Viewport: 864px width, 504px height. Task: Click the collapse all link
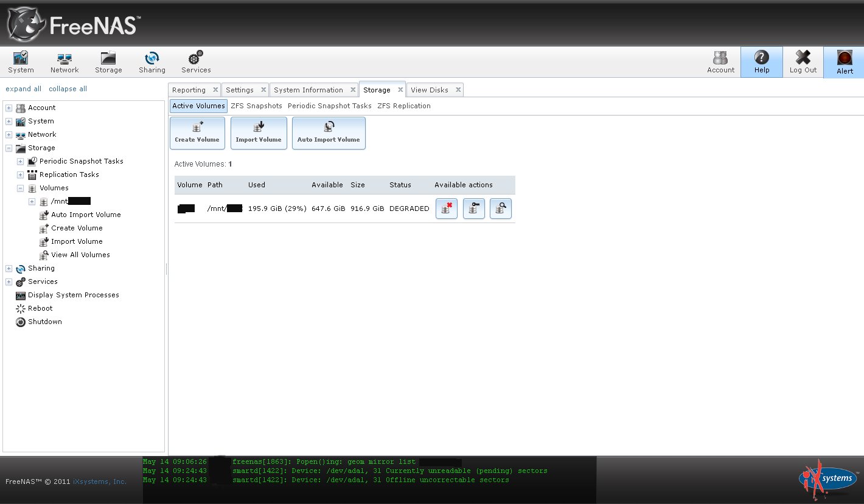[68, 89]
